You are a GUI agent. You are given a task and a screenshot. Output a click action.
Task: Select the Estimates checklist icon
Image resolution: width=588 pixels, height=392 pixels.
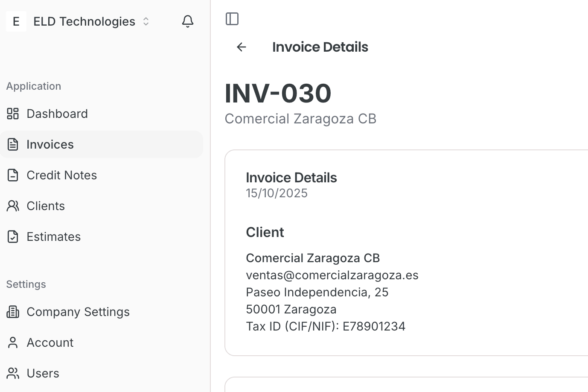click(12, 237)
